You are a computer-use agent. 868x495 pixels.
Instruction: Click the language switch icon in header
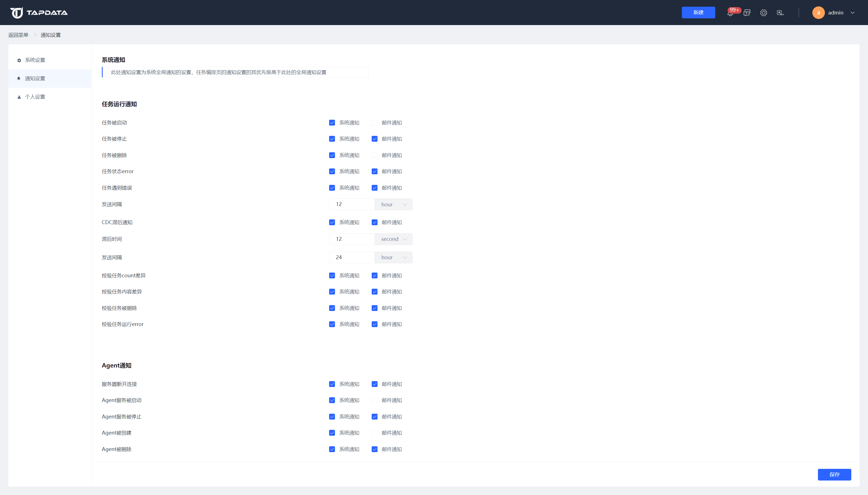click(x=780, y=13)
